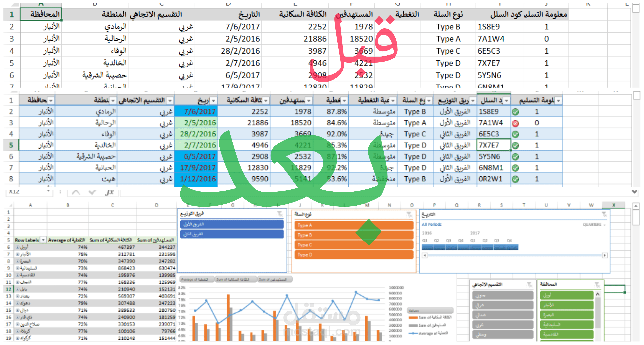Screen dimensions: 644x345
Task: Clear filter on فريق التوزيع slicer
Action: [x=280, y=214]
